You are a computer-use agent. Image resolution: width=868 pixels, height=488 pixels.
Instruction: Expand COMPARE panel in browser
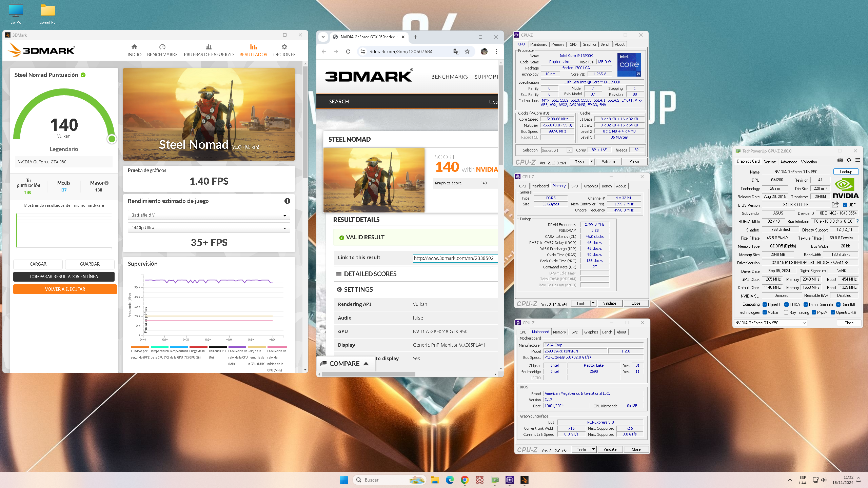pyautogui.click(x=346, y=364)
